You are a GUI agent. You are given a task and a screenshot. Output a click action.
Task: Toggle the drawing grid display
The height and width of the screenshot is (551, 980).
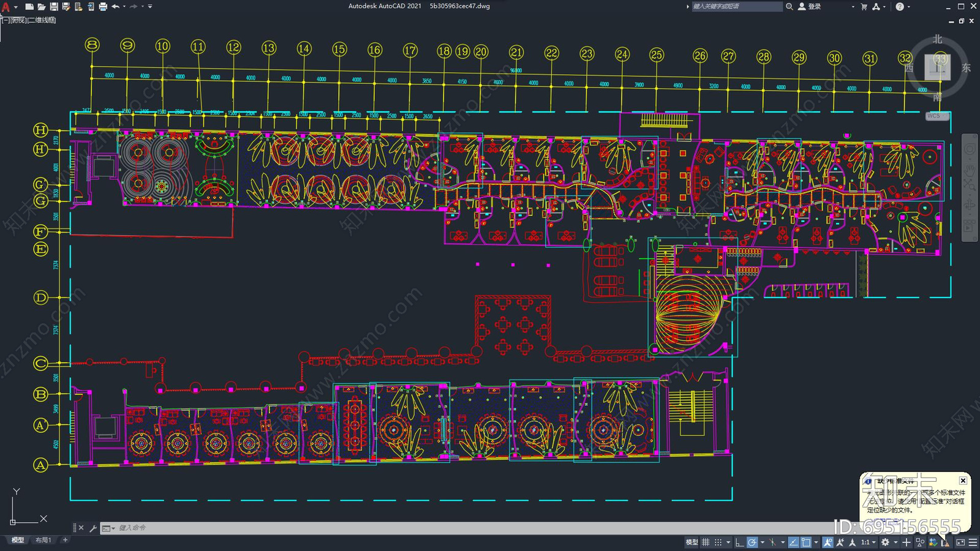click(706, 542)
